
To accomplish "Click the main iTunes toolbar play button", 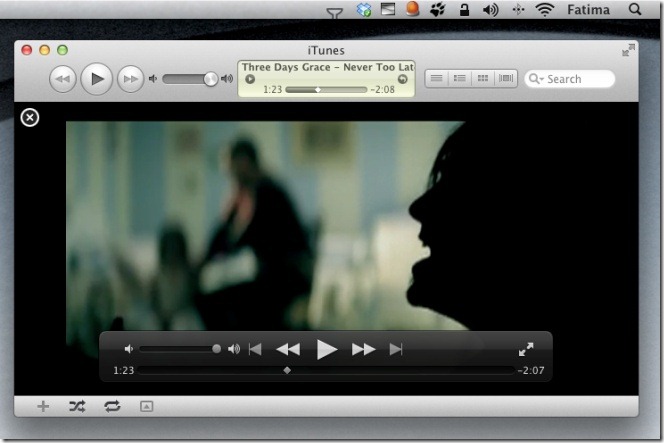I will coord(97,79).
